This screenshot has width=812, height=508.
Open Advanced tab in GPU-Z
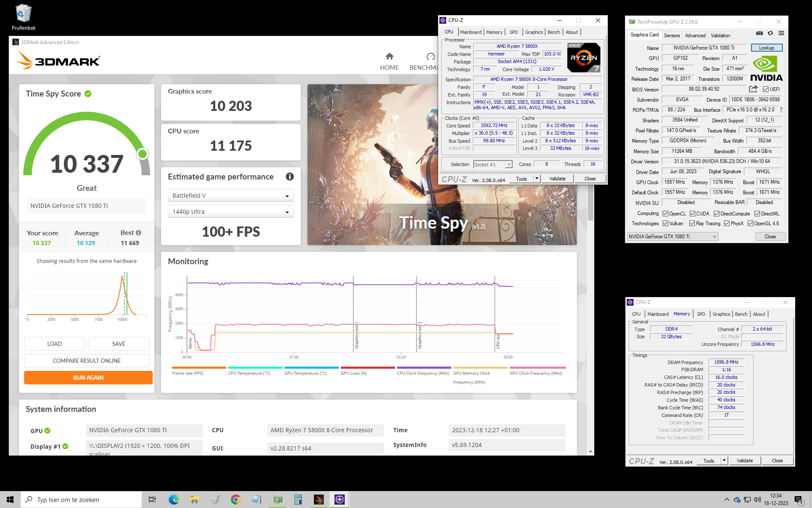coord(695,36)
